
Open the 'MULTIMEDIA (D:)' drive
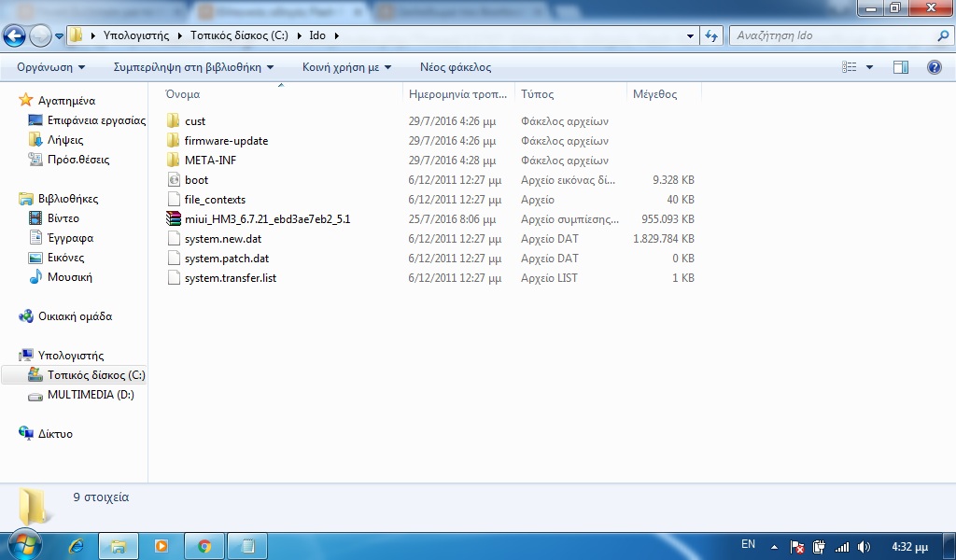point(91,394)
